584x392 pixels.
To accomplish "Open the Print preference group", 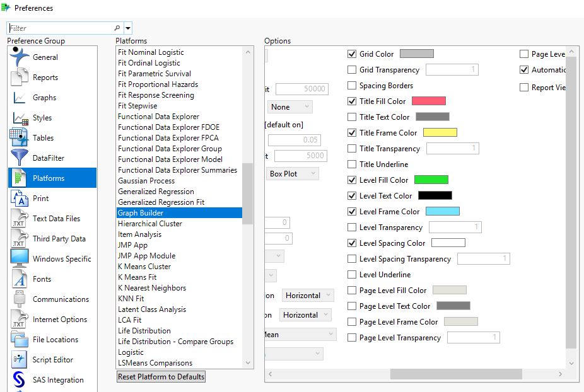I will [40, 198].
